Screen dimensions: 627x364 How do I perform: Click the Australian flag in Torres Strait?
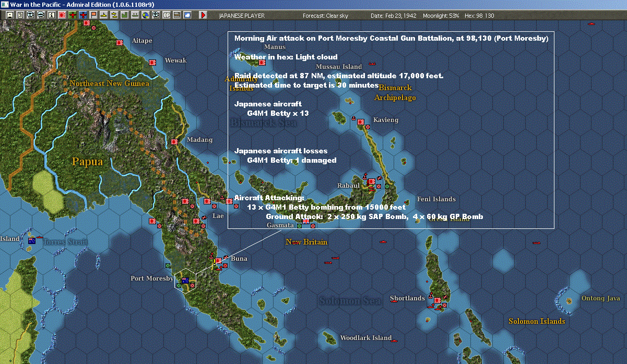tap(31, 241)
